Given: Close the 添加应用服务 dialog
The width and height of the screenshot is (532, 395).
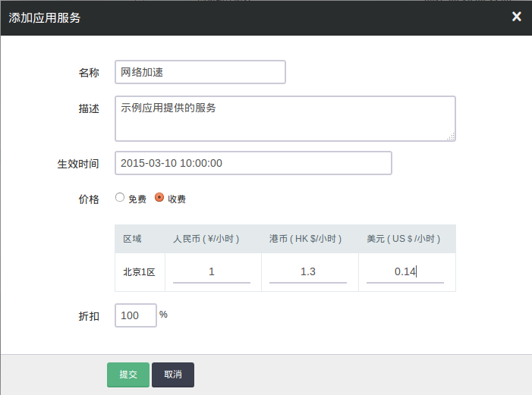Looking at the screenshot, I should pyautogui.click(x=516, y=17).
